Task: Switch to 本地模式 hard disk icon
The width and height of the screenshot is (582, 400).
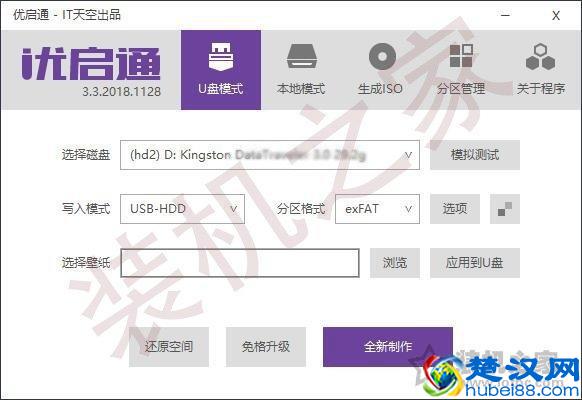Action: pyautogui.click(x=301, y=56)
